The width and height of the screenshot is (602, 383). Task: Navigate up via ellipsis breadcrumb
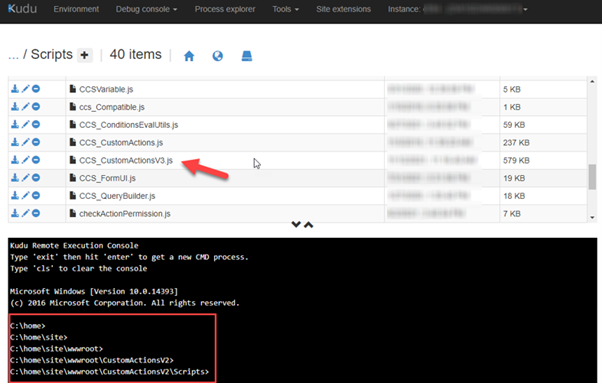[x=13, y=56]
